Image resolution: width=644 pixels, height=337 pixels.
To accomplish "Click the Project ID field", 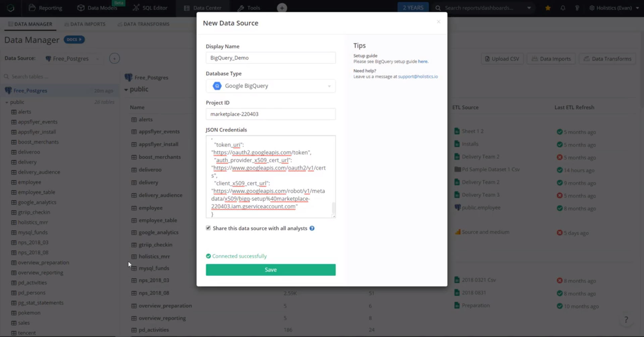I will [x=270, y=114].
